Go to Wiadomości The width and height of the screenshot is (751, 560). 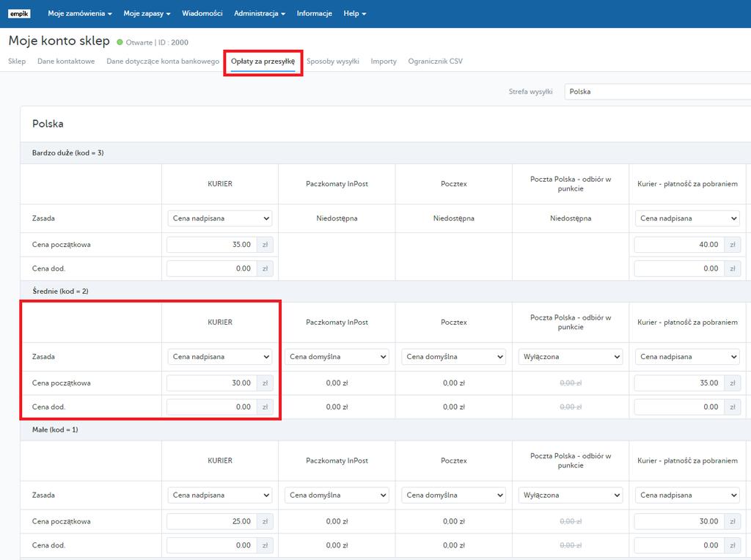202,13
